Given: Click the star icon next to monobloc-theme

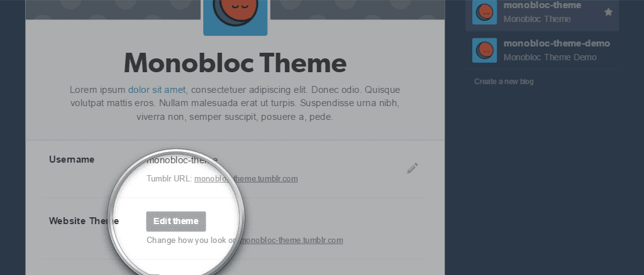Looking at the screenshot, I should tap(608, 13).
